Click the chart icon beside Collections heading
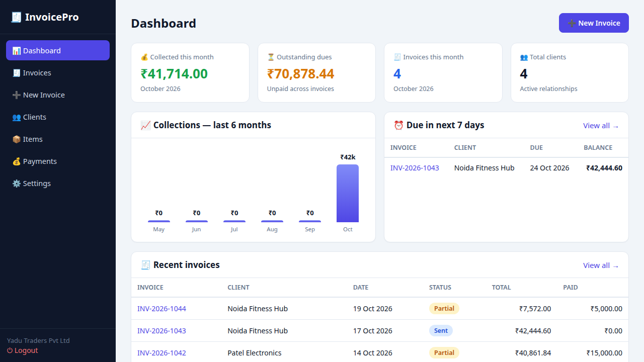Viewport: 644px width, 362px height. tap(146, 125)
